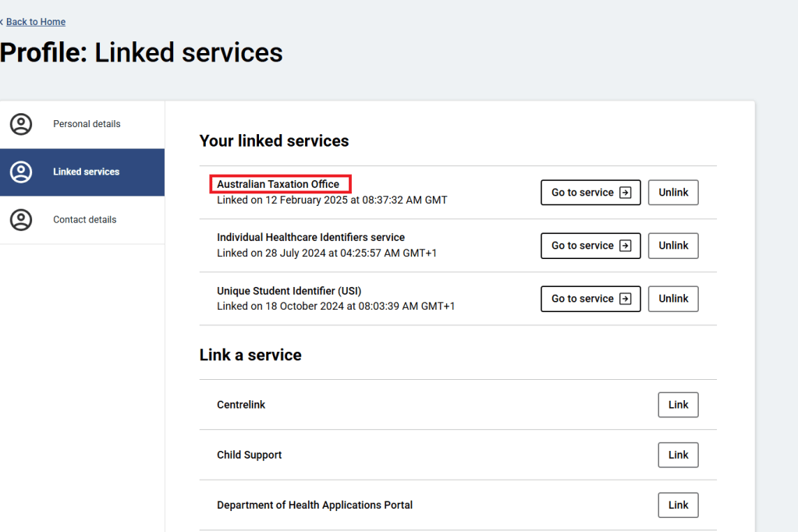Click the Contact details profile icon
The image size is (798, 532).
[x=21, y=220]
